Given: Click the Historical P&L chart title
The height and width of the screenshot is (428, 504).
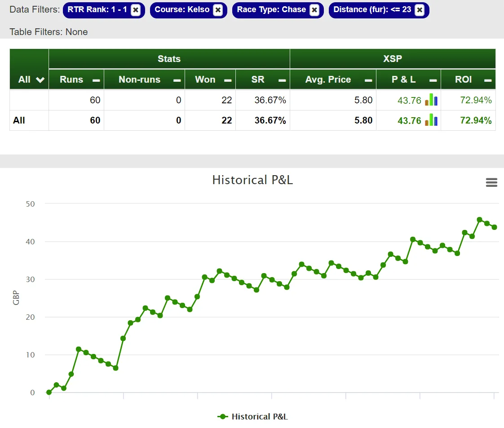Looking at the screenshot, I should 252,180.
